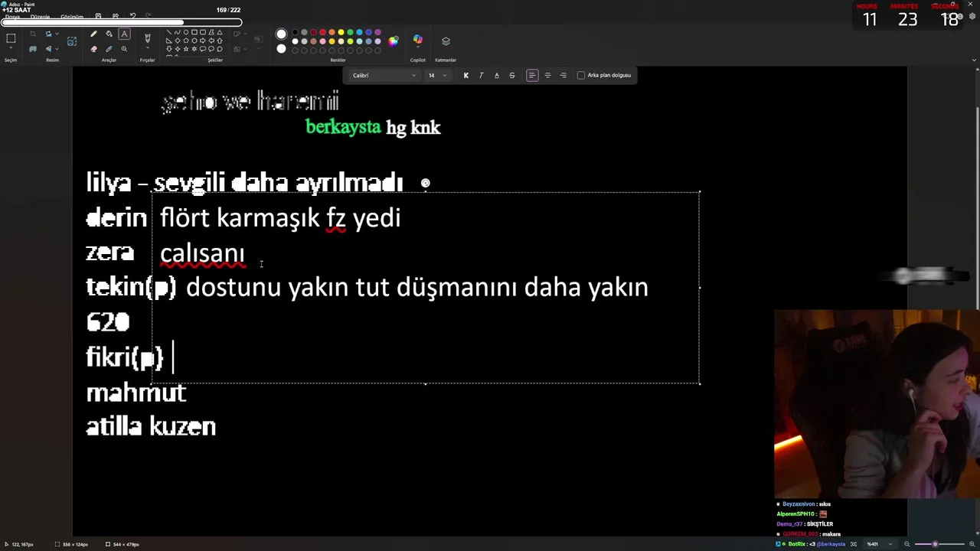Select the line shape
980x551 pixels.
coord(169,32)
